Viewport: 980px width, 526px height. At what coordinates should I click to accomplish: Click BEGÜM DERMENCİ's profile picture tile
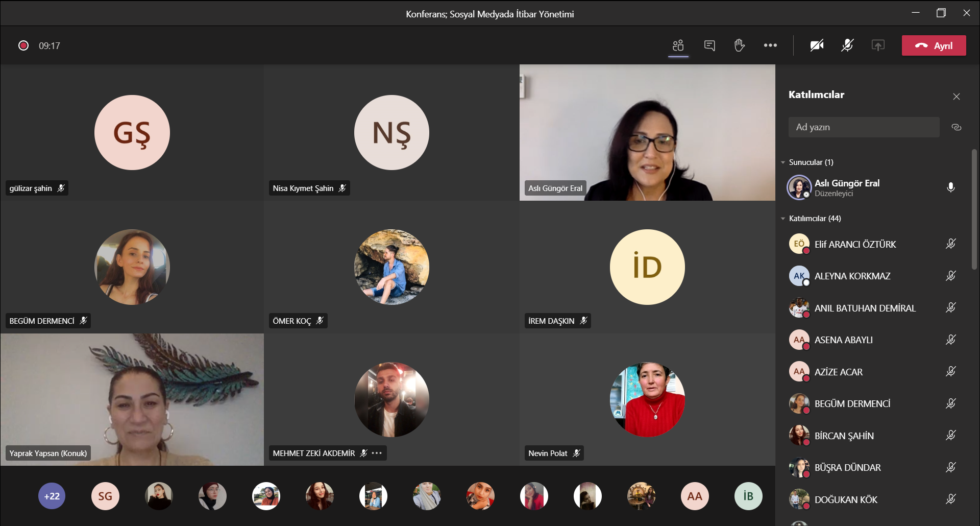[x=132, y=267]
